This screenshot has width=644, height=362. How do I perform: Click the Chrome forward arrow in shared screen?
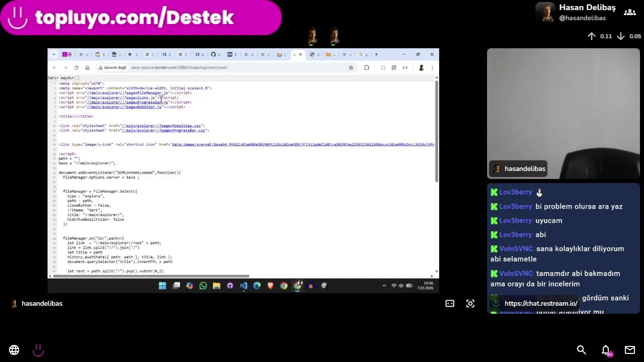65,67
